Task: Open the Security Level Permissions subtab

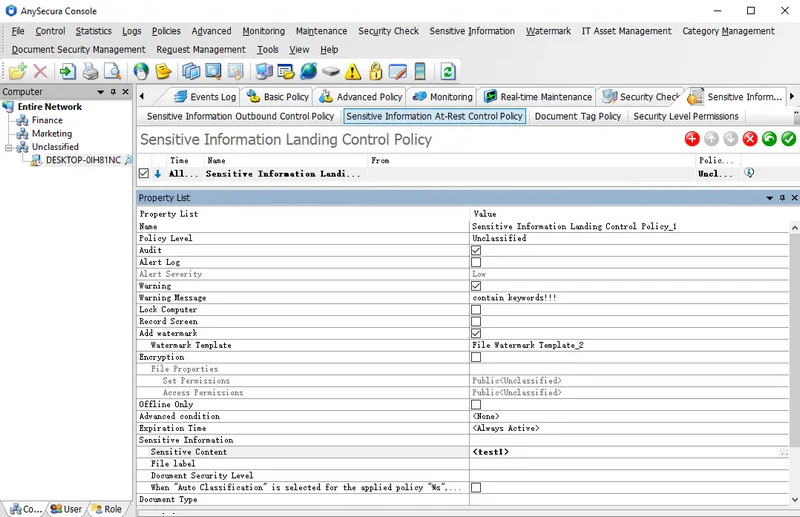Action: pyautogui.click(x=686, y=116)
